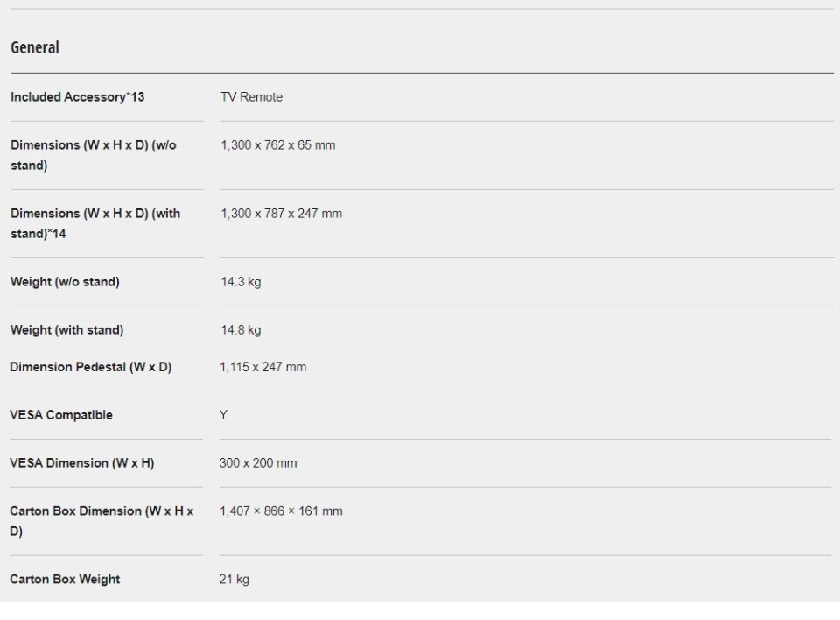Click the Weight (w/o stand) label

65,282
